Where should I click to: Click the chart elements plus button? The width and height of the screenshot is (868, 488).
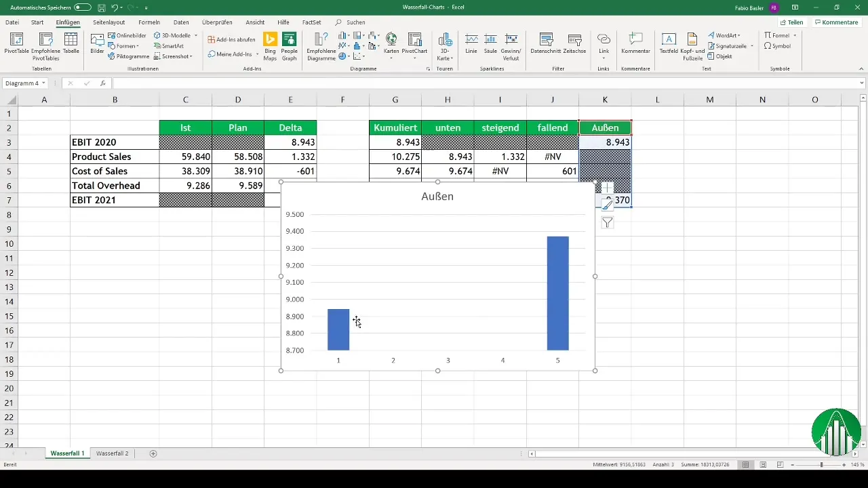click(607, 188)
